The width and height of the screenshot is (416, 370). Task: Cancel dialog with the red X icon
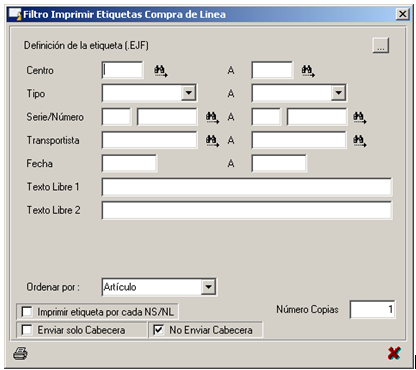(394, 353)
